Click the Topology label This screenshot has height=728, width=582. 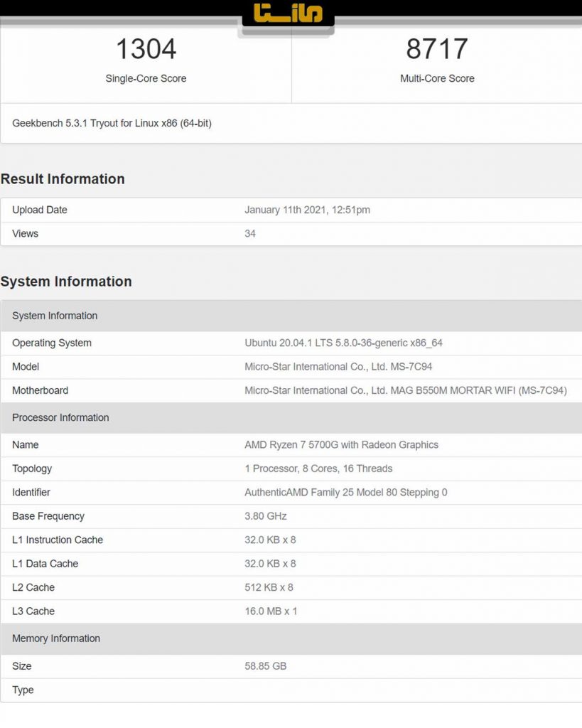[32, 469]
